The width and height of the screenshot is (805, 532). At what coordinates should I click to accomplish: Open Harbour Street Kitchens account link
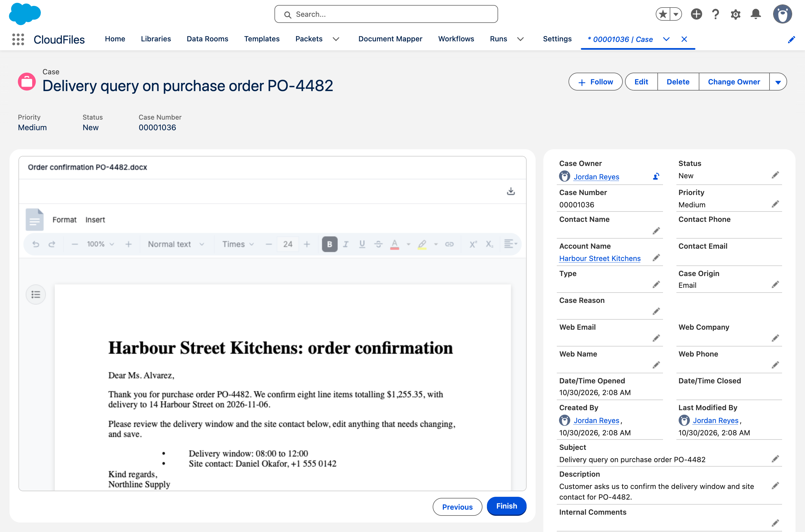[x=600, y=258]
